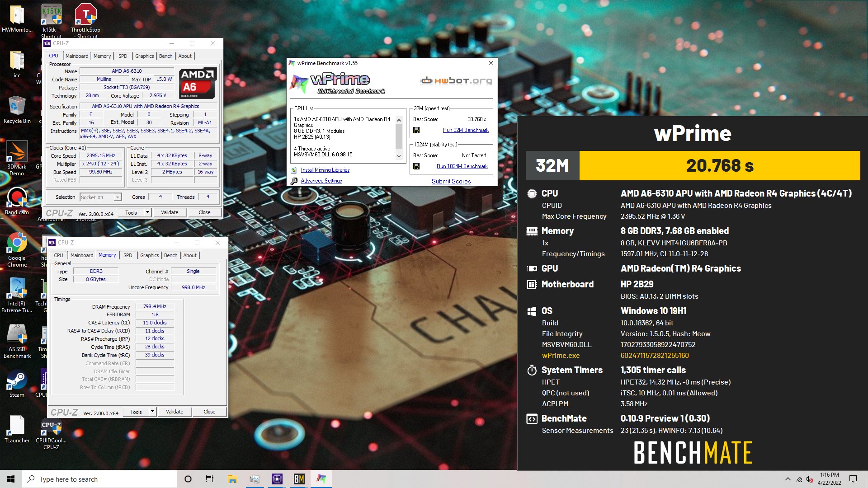Click save icon for 32M score
Viewport: 868px width, 488px height.
click(x=416, y=130)
